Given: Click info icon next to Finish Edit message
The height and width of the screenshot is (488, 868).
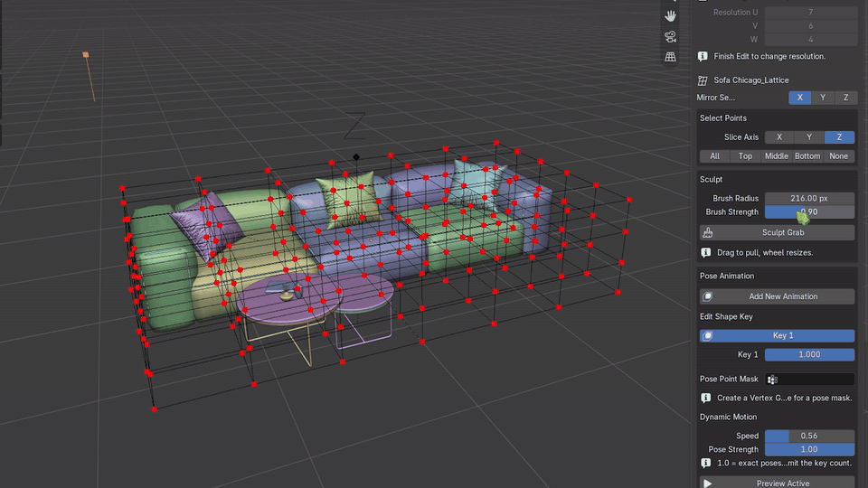Looking at the screenshot, I should click(x=703, y=56).
